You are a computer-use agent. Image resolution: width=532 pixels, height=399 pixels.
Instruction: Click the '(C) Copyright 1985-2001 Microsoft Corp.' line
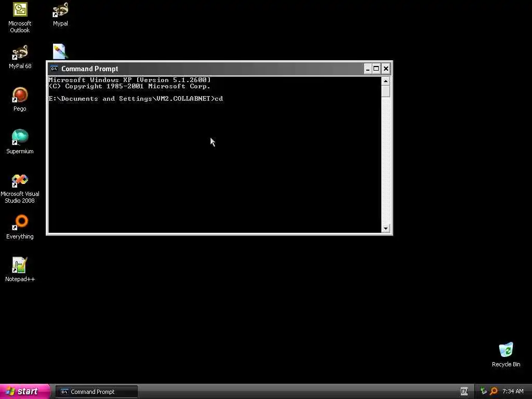[129, 86]
